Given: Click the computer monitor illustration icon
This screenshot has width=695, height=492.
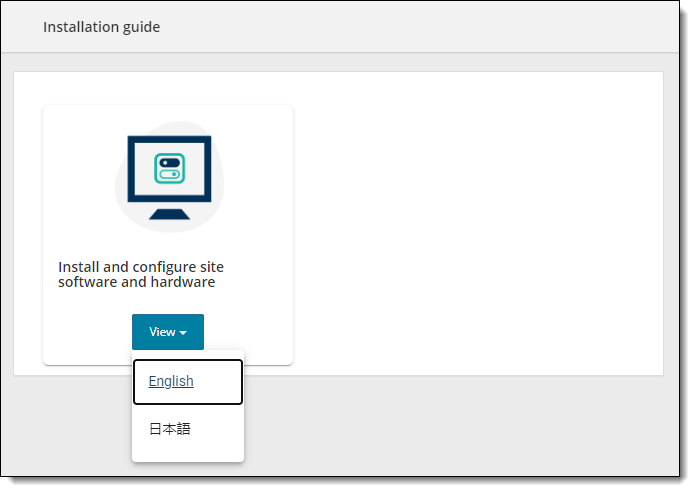Looking at the screenshot, I should 168,176.
